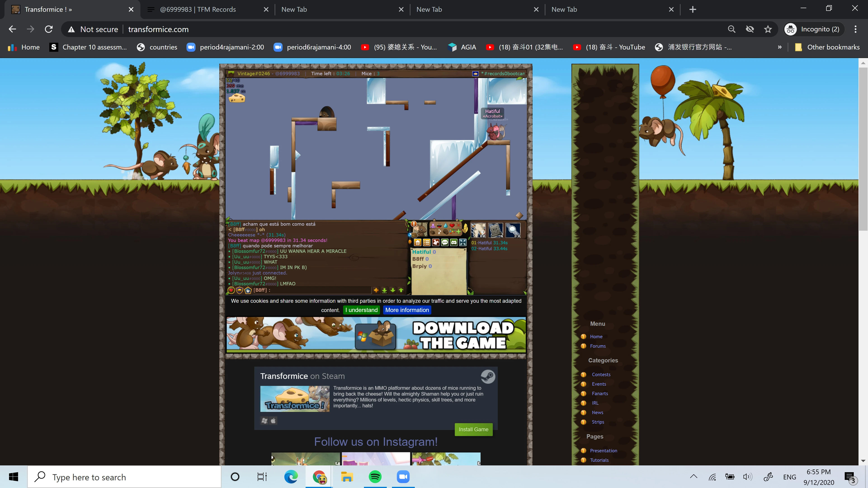Choose the blue water drop cry emote
This screenshot has width=868, height=488.
[x=446, y=226]
